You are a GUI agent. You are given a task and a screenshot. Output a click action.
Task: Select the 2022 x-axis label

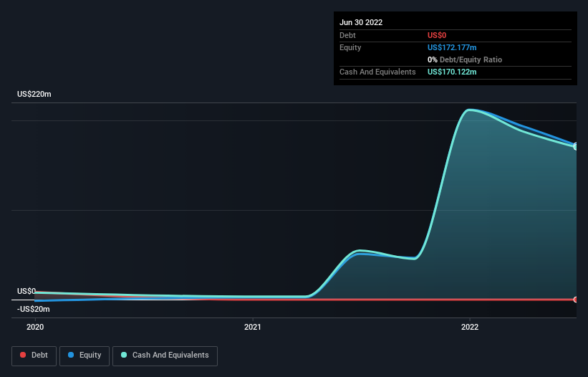click(x=470, y=327)
